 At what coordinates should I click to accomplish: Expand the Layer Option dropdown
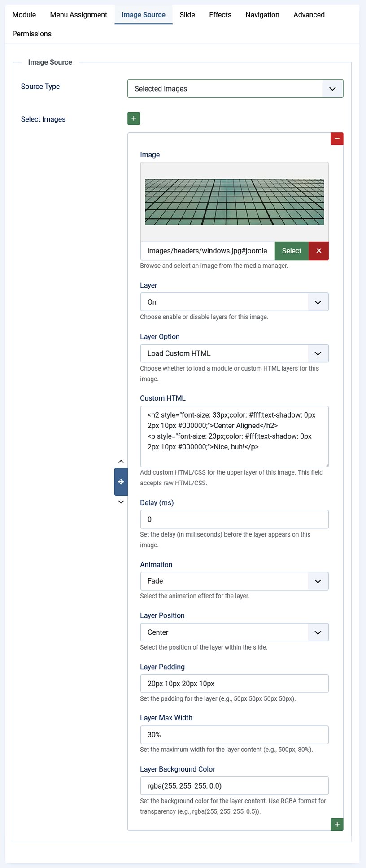[234, 353]
